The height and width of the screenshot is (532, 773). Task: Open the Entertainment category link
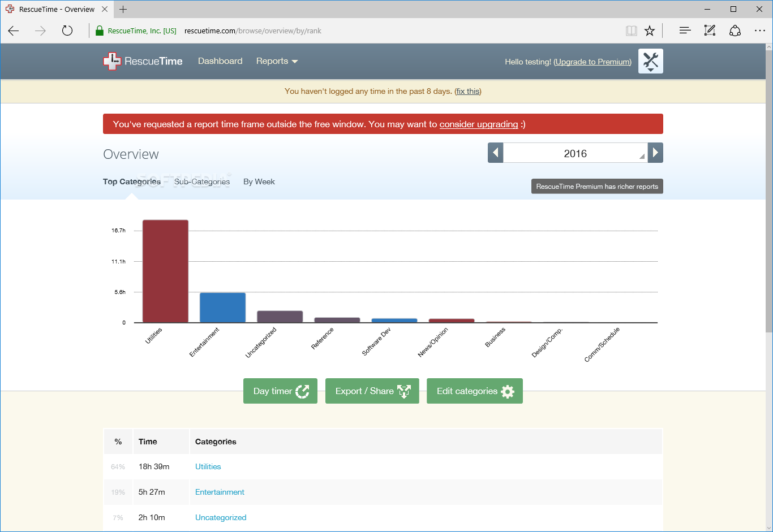[x=220, y=492]
